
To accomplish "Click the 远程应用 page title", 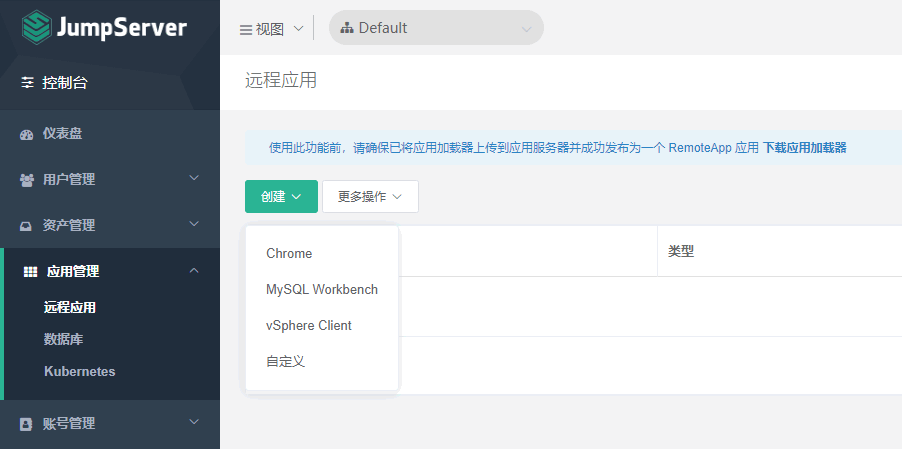I will [x=281, y=80].
